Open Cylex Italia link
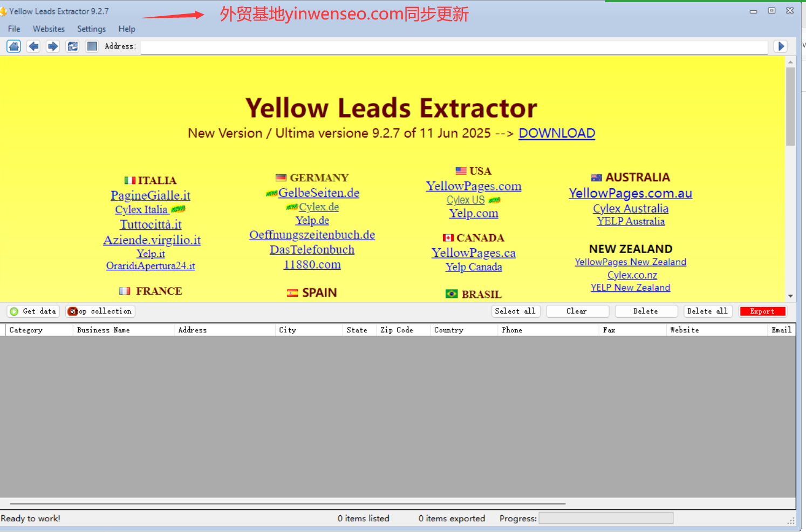806x532 pixels. (x=141, y=210)
